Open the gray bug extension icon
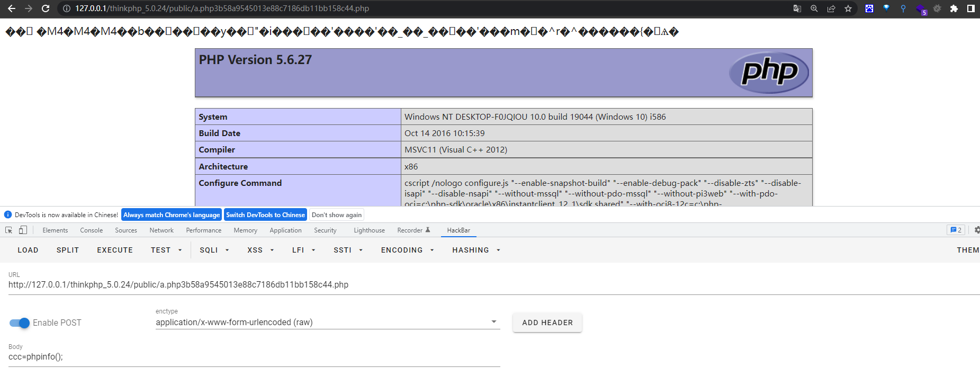Screen dimensions: 980x385 pos(937,8)
